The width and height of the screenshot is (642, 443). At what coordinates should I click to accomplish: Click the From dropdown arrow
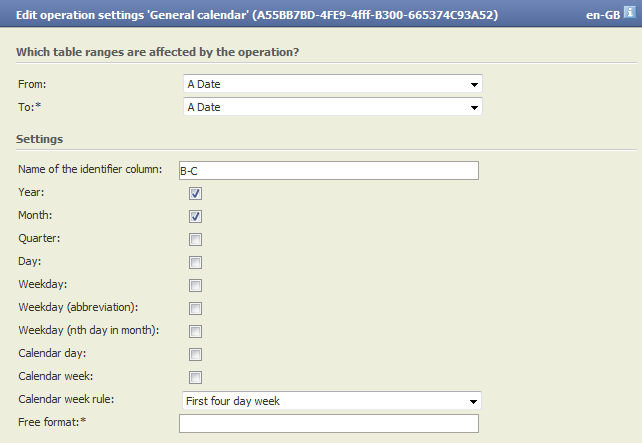pyautogui.click(x=474, y=85)
